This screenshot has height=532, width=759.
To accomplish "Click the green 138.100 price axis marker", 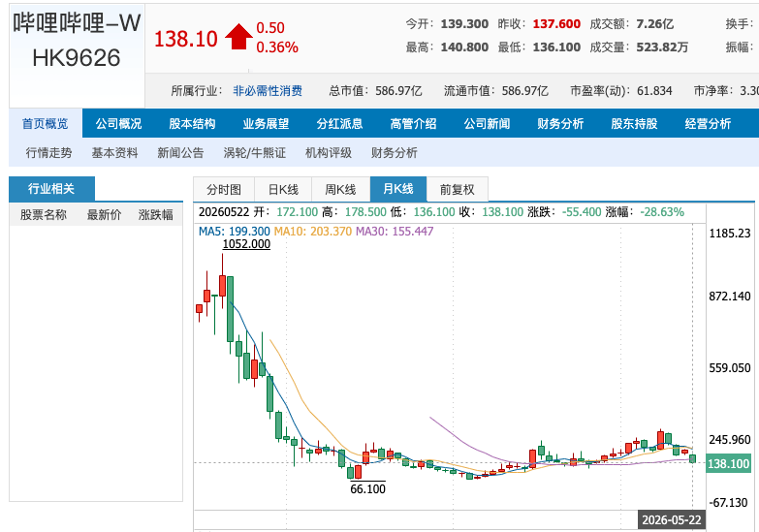I will point(729,464).
